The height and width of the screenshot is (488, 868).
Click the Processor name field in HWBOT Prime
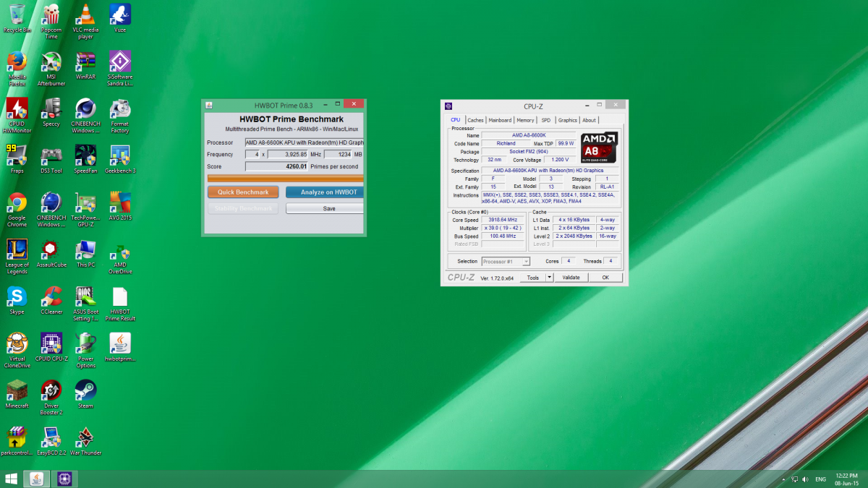tap(305, 142)
